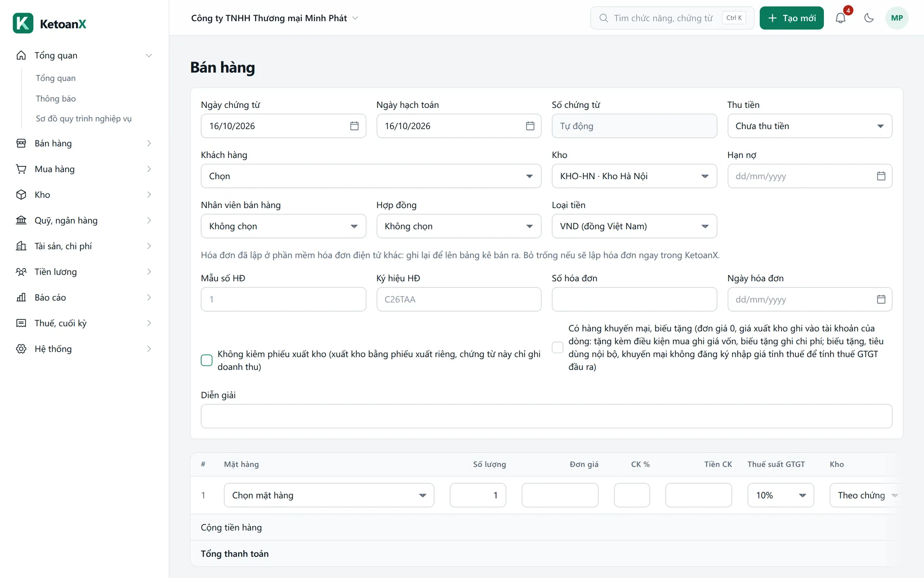Click the Báo cáo chart icon
This screenshot has width=924, height=578.
(x=21, y=297)
